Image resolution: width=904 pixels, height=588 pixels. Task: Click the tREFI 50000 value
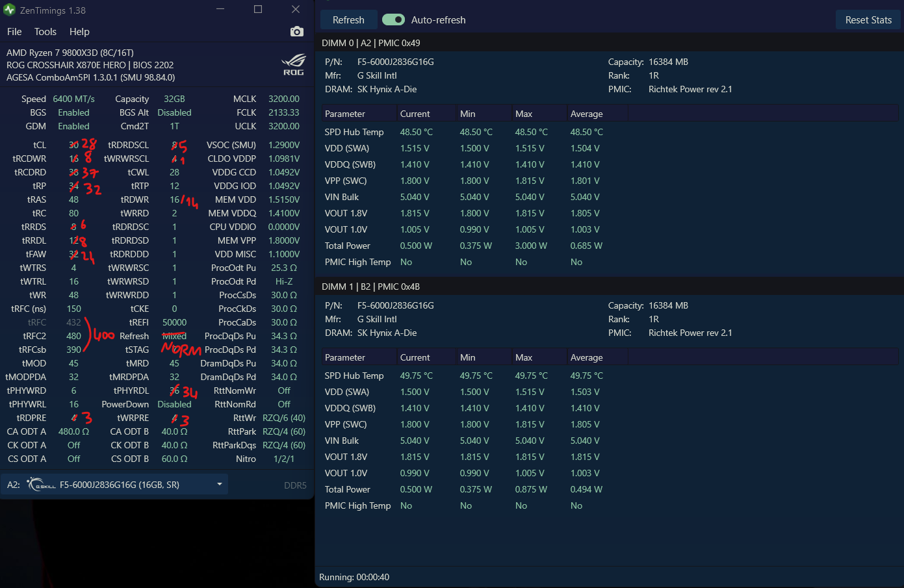point(174,322)
